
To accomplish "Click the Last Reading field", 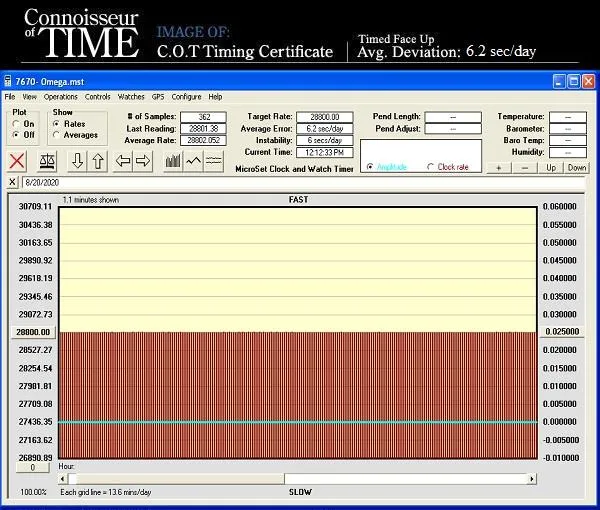I will (204, 129).
